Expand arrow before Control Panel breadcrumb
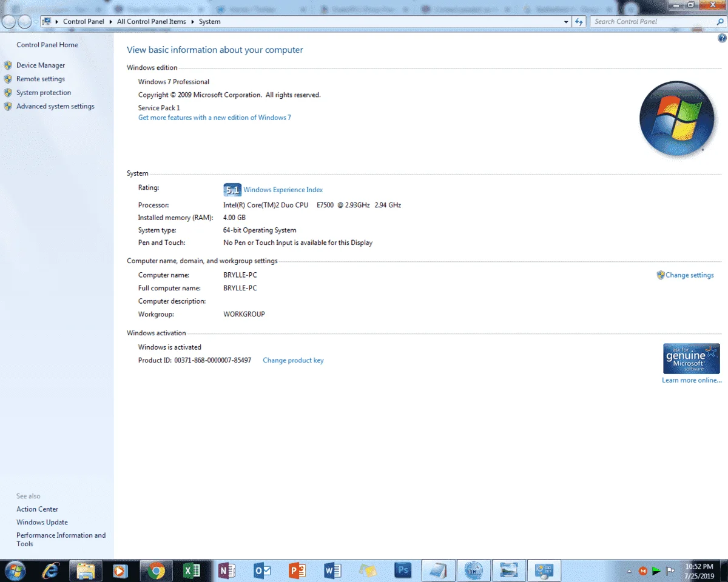Image resolution: width=728 pixels, height=582 pixels. click(x=57, y=22)
